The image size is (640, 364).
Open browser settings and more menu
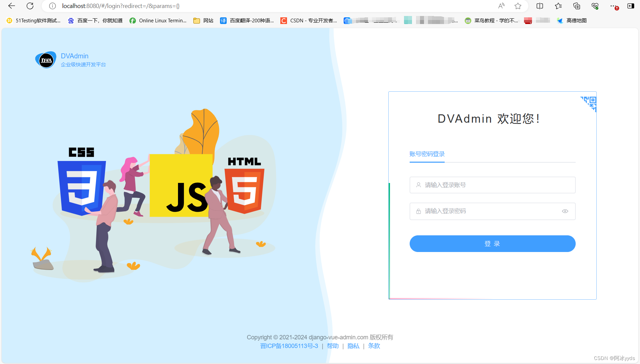(613, 6)
